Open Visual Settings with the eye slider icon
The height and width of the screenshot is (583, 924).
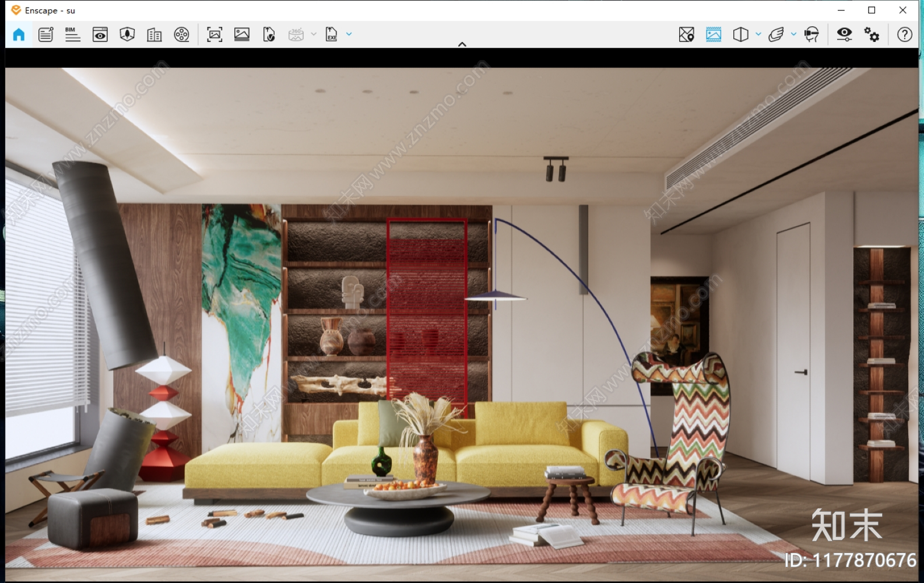(844, 34)
